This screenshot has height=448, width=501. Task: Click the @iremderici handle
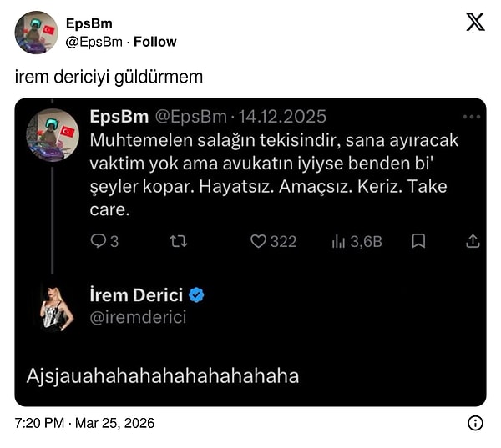[138, 317]
